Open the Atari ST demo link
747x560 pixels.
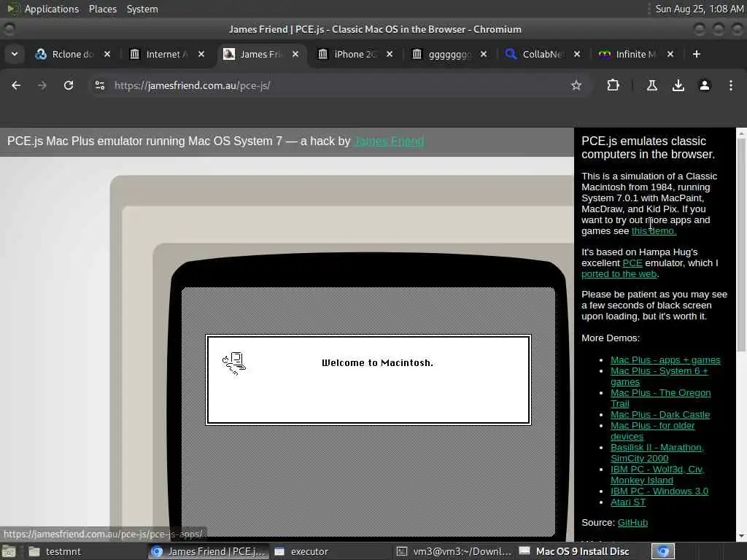[628, 502]
